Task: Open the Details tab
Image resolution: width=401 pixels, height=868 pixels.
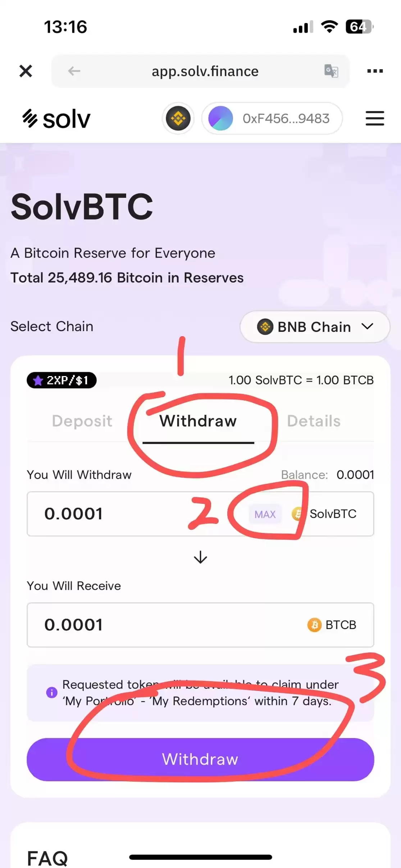Action: point(314,421)
